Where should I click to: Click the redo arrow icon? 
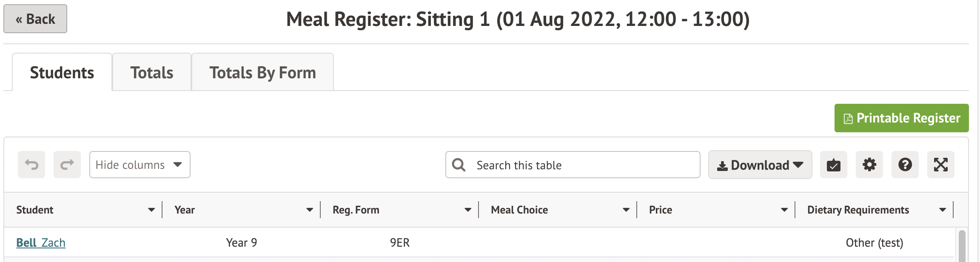tap(67, 165)
